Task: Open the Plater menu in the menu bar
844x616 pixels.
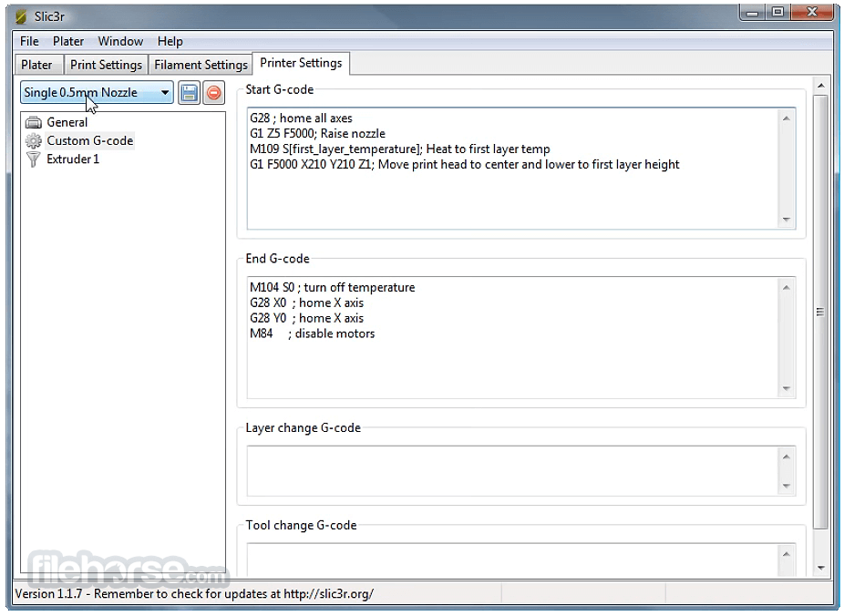Action: click(67, 41)
